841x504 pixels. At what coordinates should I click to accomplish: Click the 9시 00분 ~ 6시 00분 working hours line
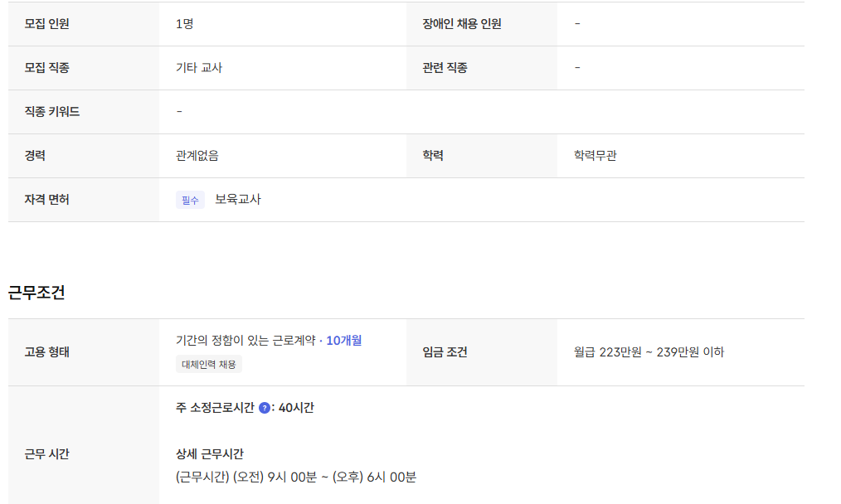[x=296, y=477]
